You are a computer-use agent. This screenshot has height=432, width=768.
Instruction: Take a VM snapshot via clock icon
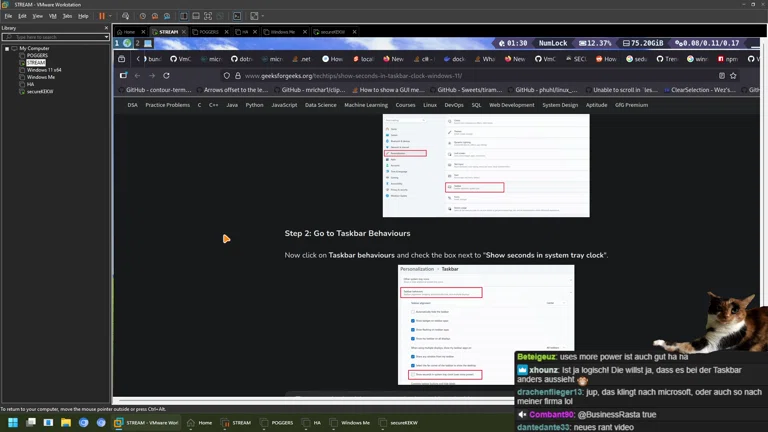tap(143, 16)
